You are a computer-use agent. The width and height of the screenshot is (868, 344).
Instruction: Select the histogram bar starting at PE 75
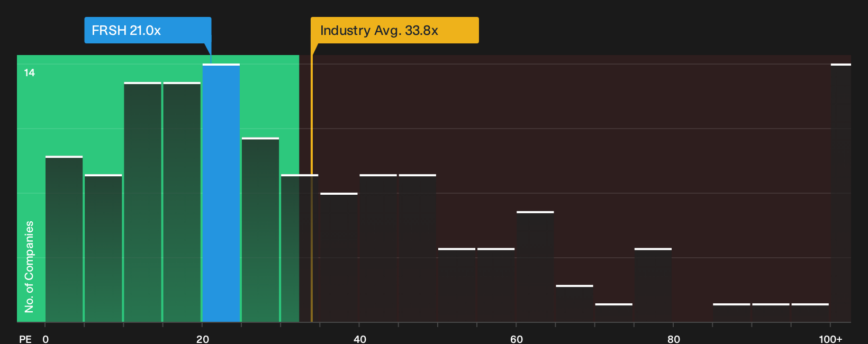(653, 285)
